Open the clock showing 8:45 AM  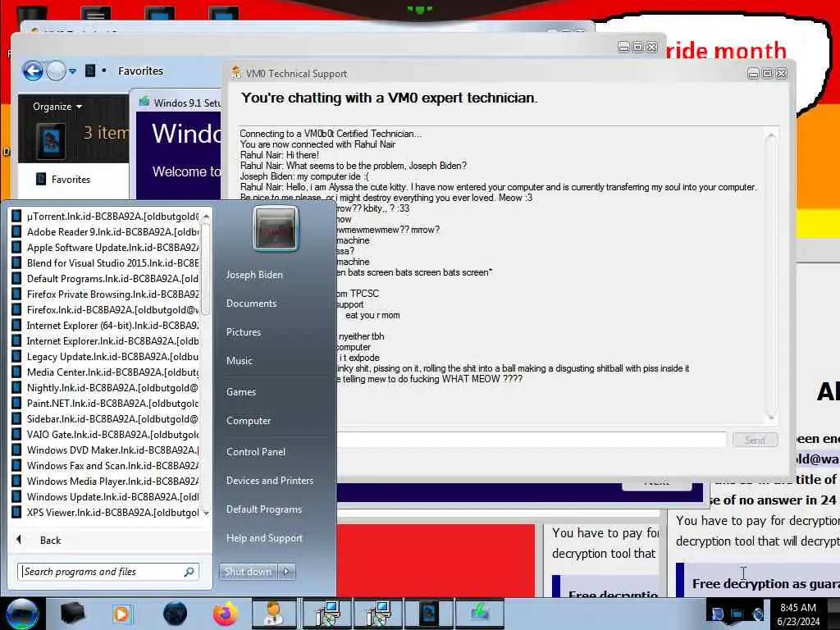pos(798,614)
